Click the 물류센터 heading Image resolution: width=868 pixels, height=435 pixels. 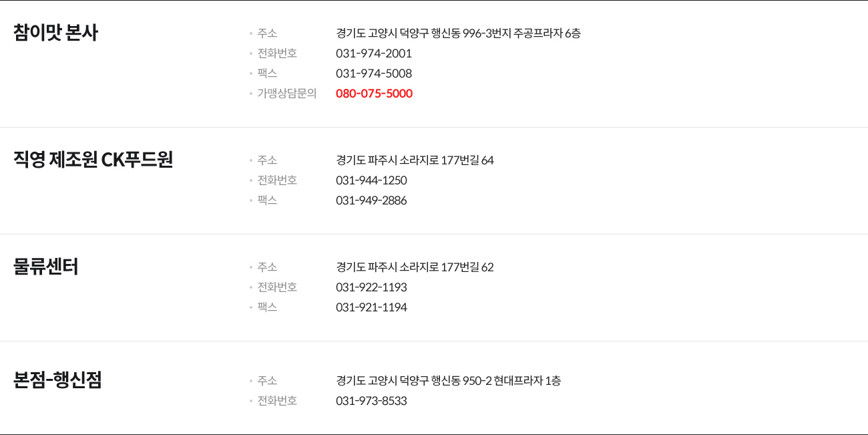46,267
